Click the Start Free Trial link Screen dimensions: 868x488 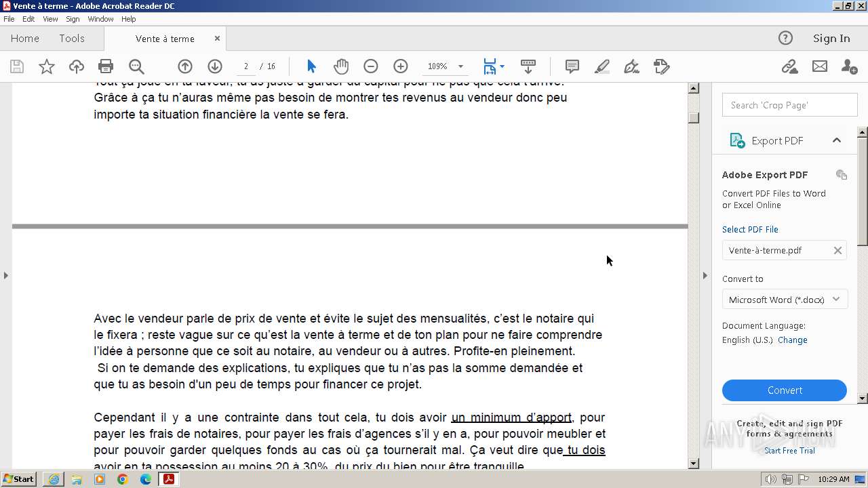pos(789,451)
